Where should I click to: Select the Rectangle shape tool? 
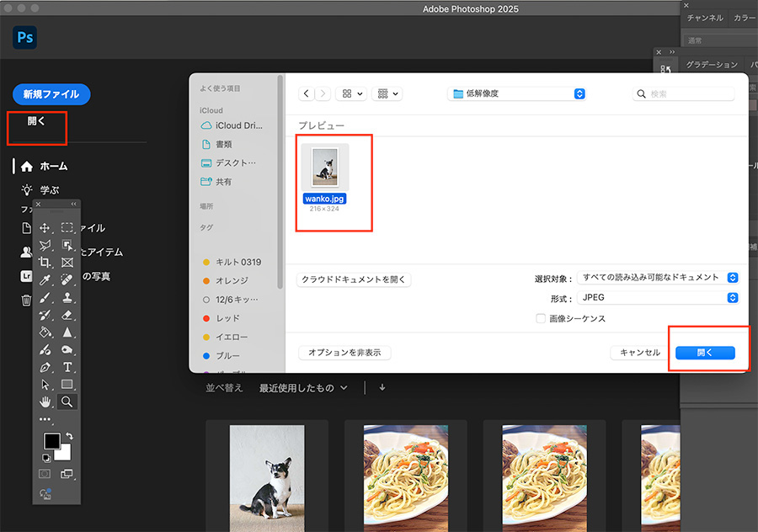point(67,385)
